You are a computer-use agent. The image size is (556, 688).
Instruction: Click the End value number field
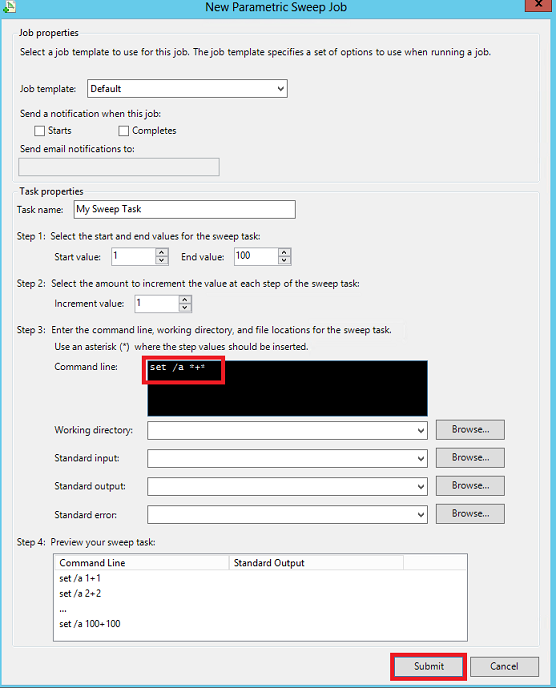point(256,256)
